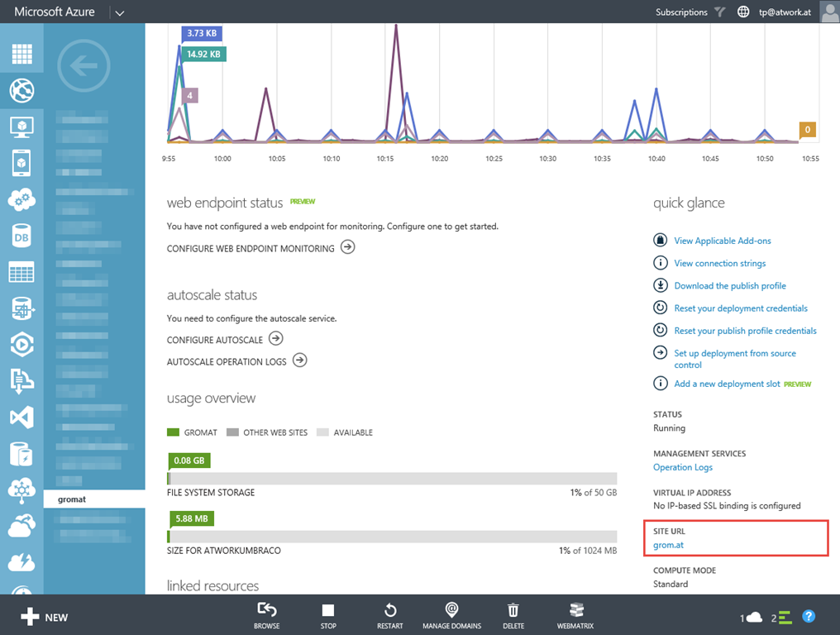The width and height of the screenshot is (840, 635).
Task: Launch WebMatrix from the command bar
Action: coord(575,614)
